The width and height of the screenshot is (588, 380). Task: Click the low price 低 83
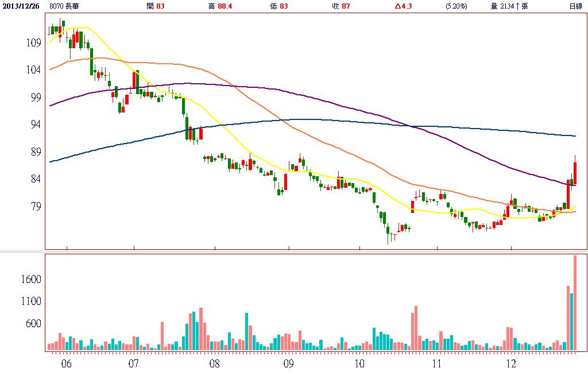point(277,6)
